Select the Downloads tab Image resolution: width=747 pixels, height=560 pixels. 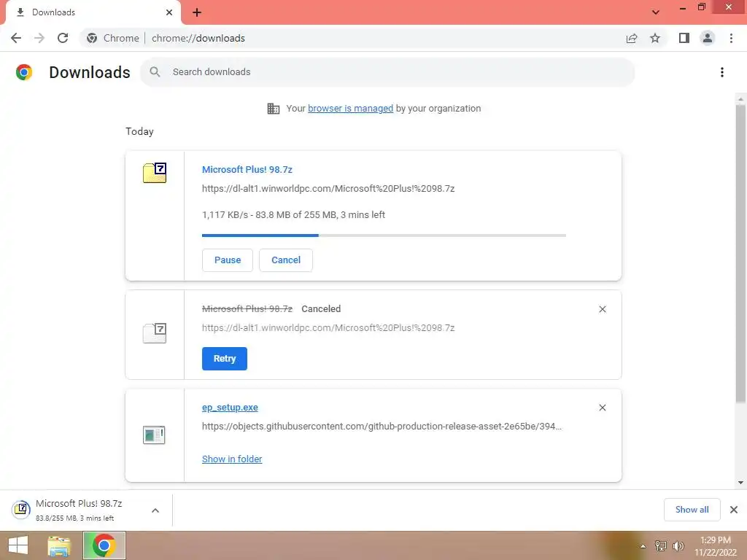click(93, 12)
